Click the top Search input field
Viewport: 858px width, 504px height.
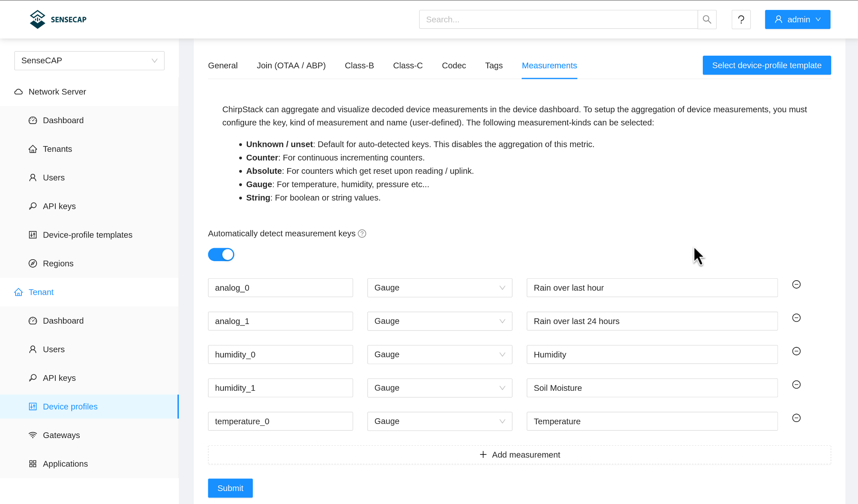tap(558, 19)
